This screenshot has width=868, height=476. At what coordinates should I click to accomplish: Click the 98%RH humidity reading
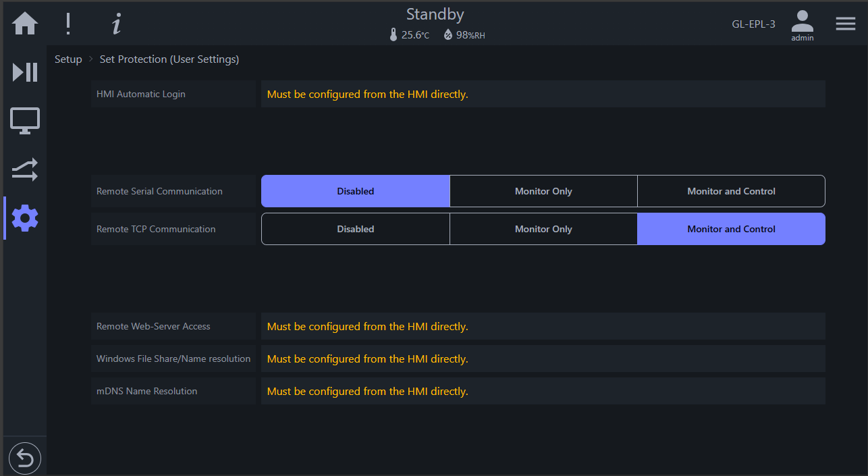(470, 34)
